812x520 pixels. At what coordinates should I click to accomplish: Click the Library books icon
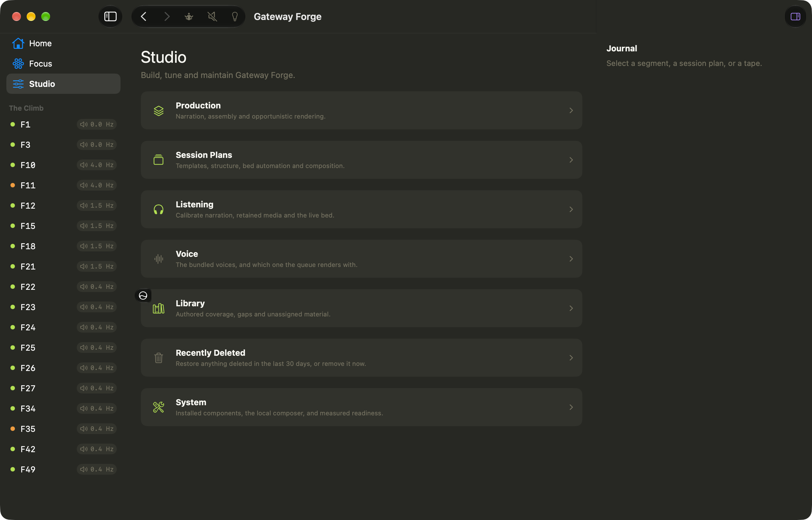pyautogui.click(x=158, y=308)
